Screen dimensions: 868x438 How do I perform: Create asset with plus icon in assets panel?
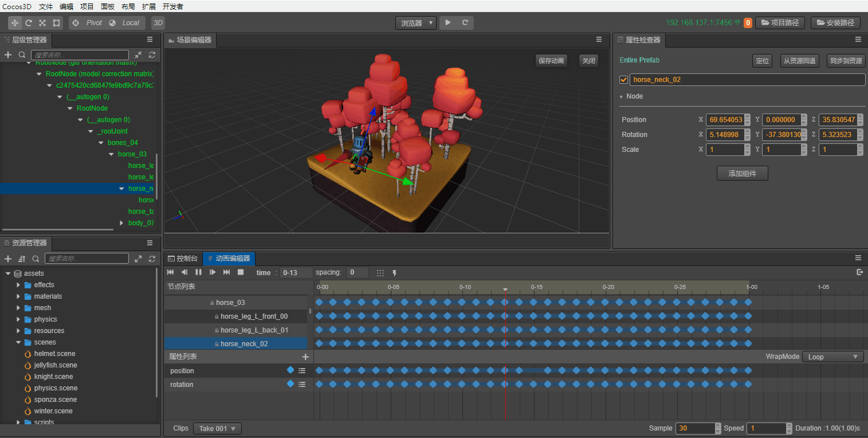pos(8,259)
